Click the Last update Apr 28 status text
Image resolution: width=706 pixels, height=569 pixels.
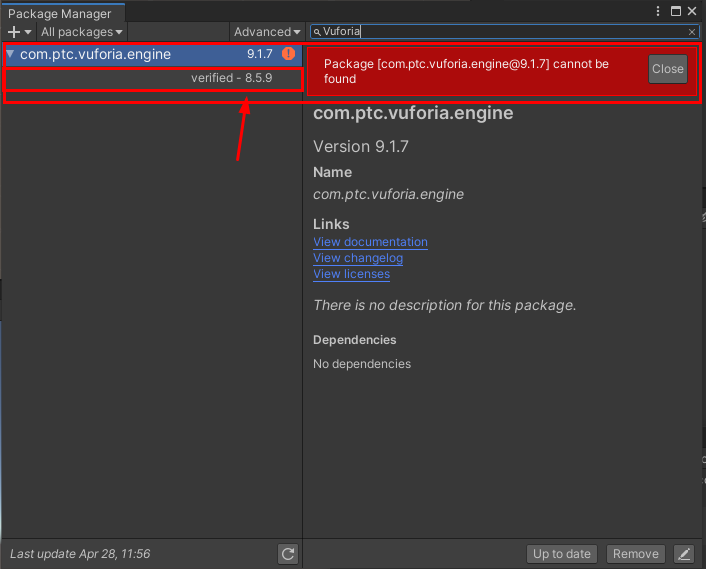[80, 554]
